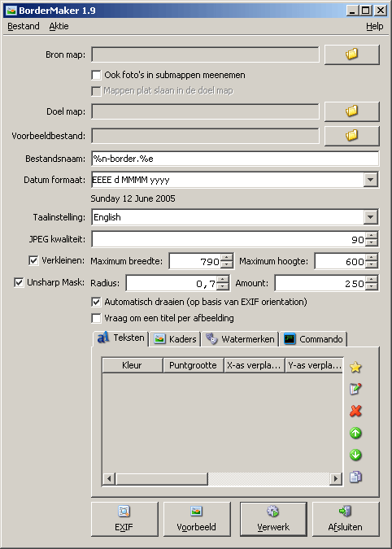Switch to the Commando tab
Screen dimensions: 392x549
click(x=314, y=339)
